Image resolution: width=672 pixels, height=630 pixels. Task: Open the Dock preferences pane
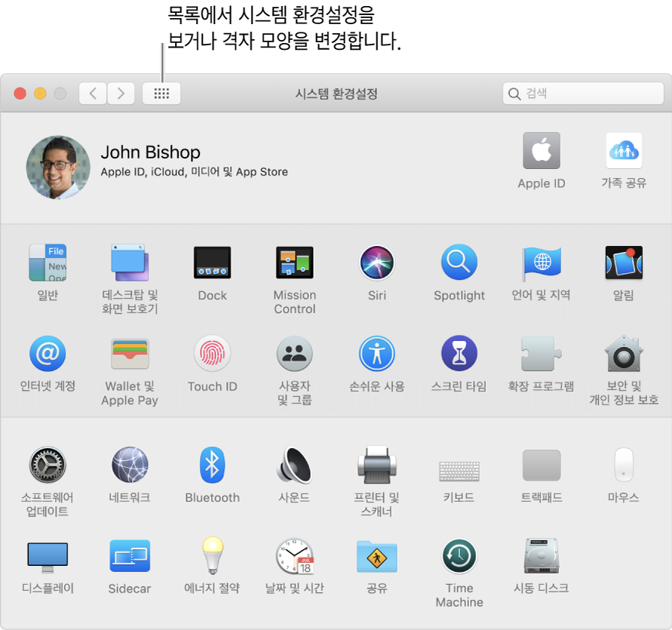(212, 263)
